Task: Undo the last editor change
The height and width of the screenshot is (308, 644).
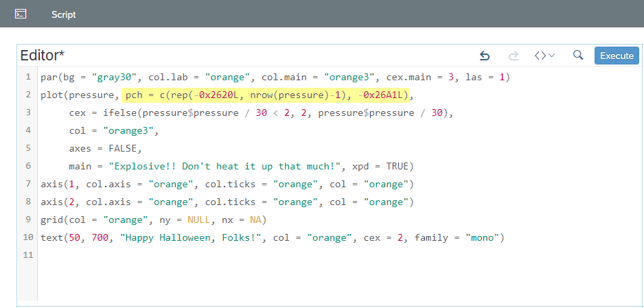Action: [485, 56]
